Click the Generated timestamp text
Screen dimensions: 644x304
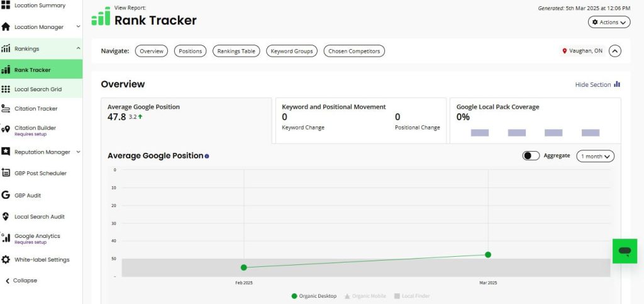pos(584,8)
